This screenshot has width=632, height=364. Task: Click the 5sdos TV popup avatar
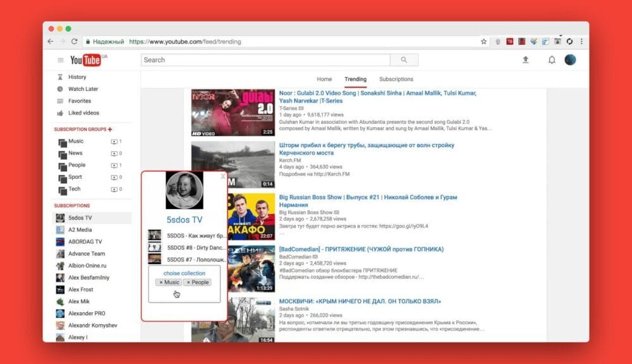tap(184, 190)
